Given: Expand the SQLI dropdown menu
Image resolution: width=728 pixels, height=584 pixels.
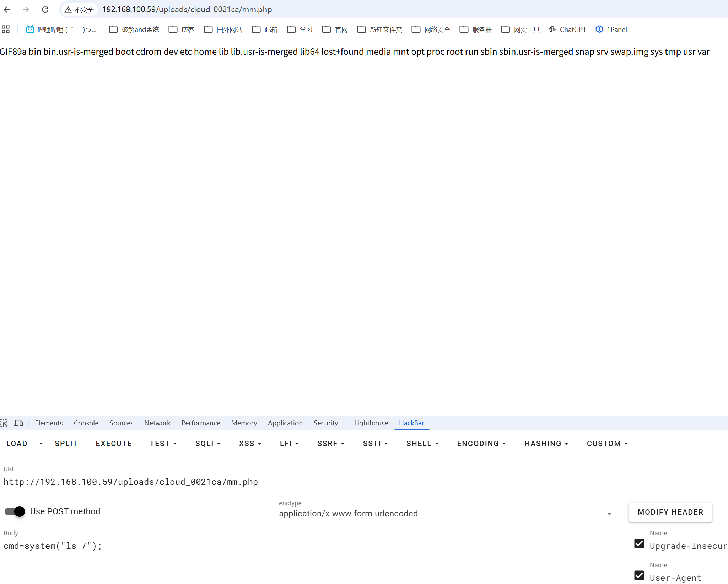Looking at the screenshot, I should tap(208, 444).
